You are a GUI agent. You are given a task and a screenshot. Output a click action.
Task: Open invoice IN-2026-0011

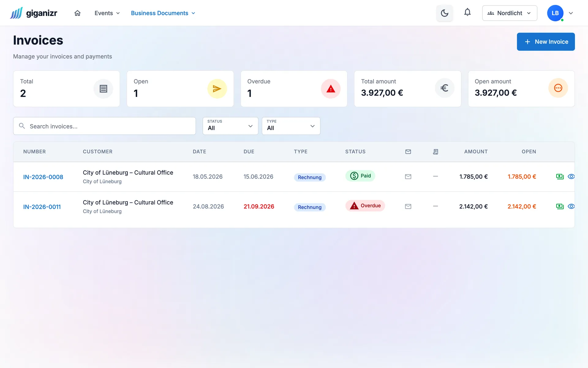pyautogui.click(x=42, y=207)
